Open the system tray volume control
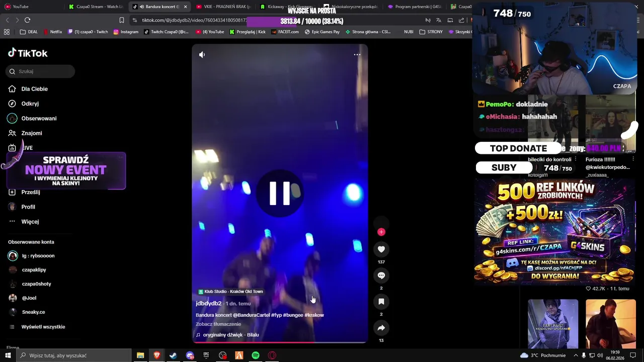644x362 pixels. (x=600, y=355)
